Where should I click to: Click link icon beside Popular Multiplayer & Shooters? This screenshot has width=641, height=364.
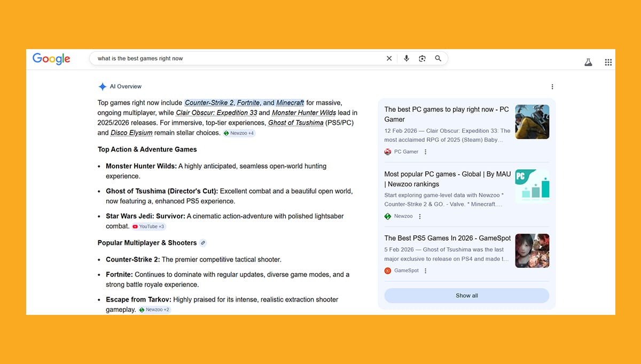pyautogui.click(x=202, y=243)
